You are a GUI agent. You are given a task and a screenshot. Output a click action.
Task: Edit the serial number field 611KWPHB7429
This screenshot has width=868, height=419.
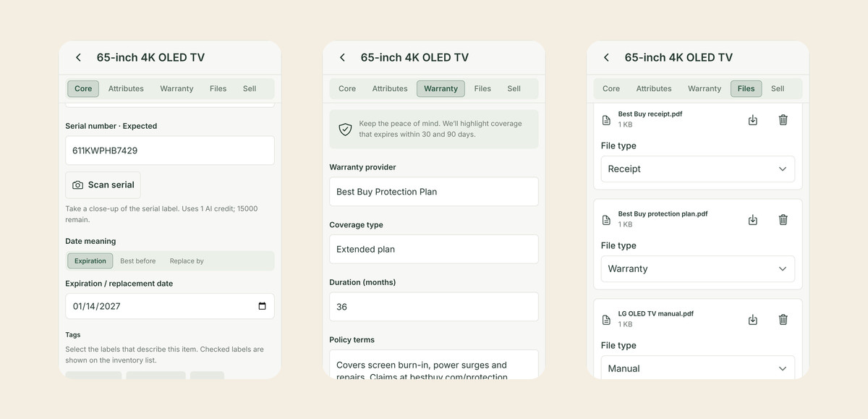[x=170, y=151]
